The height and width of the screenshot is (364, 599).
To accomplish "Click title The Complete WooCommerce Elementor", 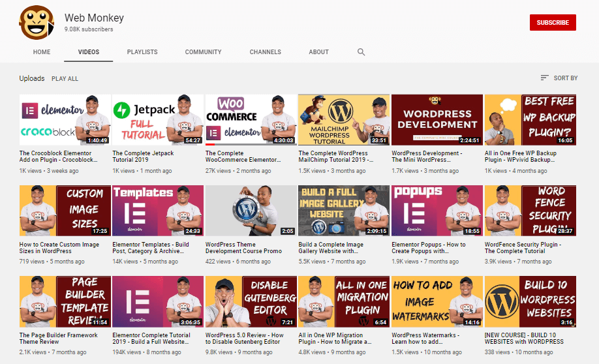I will click(x=243, y=156).
